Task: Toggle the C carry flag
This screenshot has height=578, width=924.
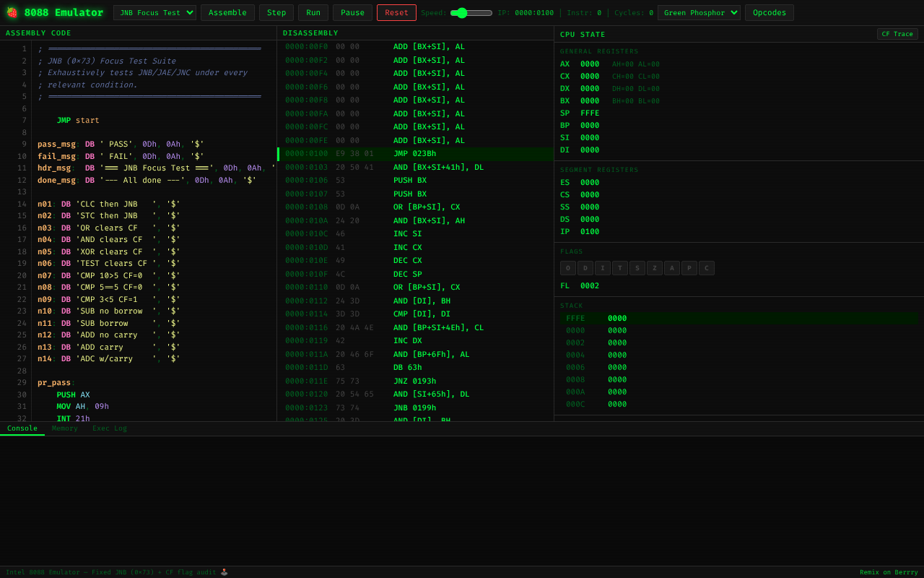Action: tap(707, 268)
